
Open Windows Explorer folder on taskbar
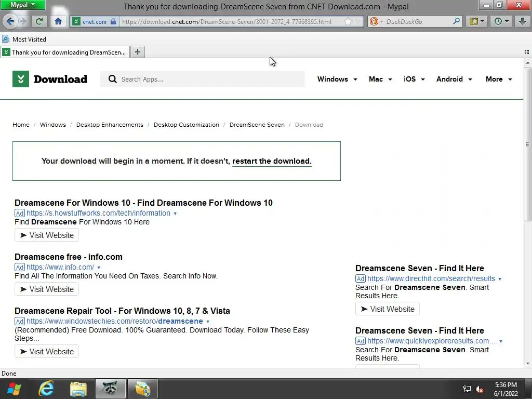[78, 389]
